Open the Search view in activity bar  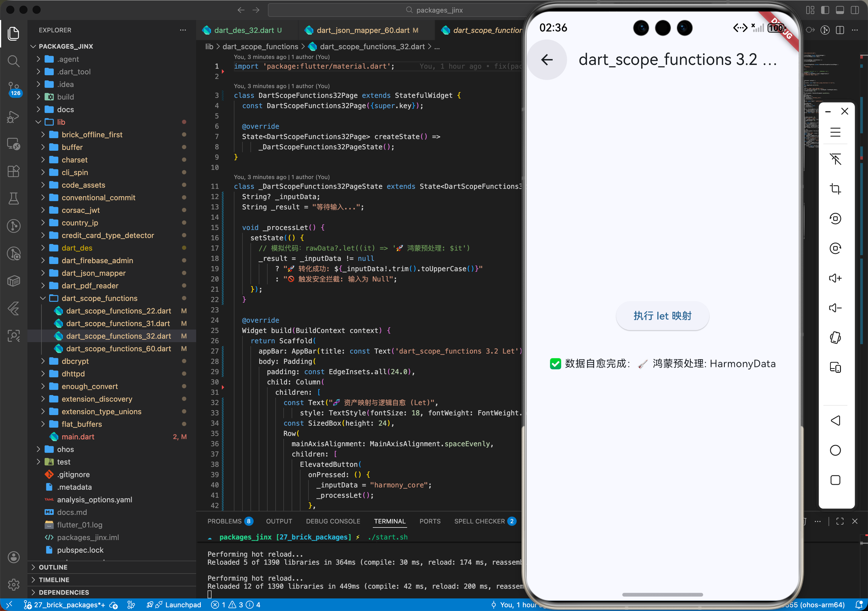coord(14,61)
